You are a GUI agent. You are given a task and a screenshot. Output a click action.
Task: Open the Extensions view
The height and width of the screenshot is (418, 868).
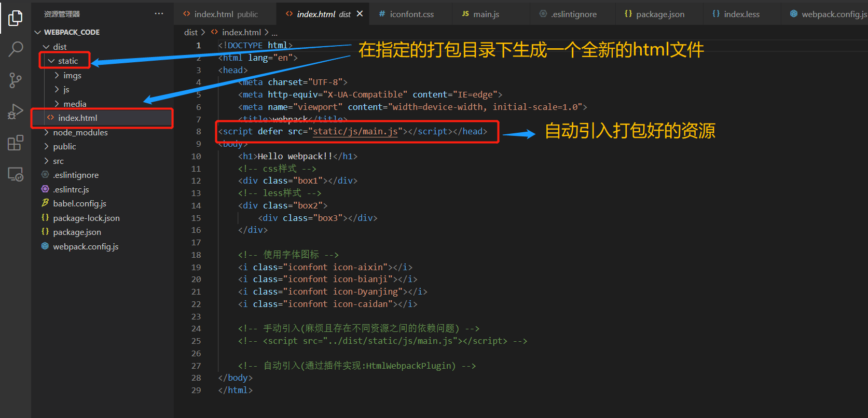pyautogui.click(x=16, y=143)
